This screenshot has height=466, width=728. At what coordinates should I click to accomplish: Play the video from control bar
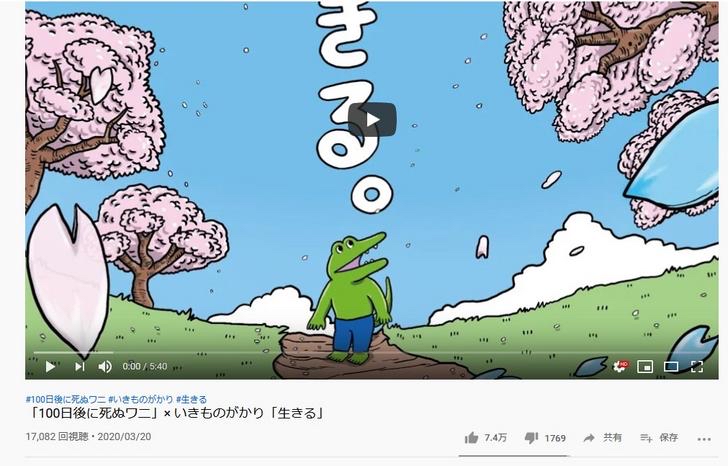(x=50, y=367)
